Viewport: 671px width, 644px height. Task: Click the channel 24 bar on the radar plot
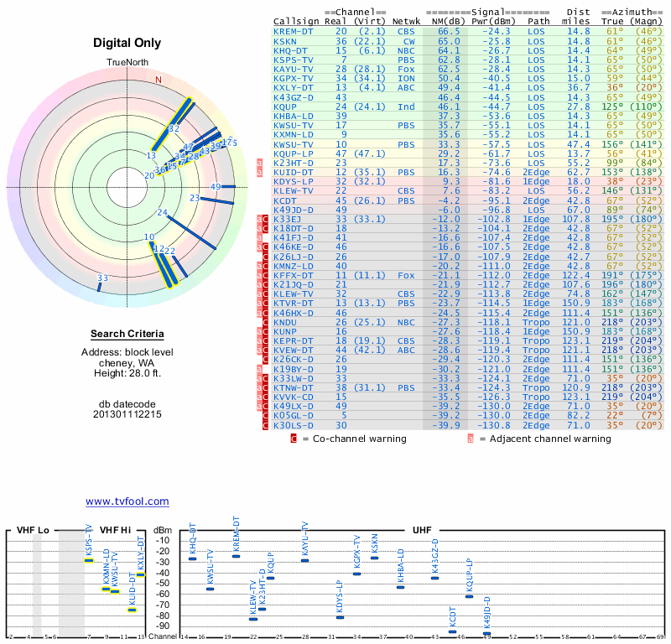coord(191,232)
